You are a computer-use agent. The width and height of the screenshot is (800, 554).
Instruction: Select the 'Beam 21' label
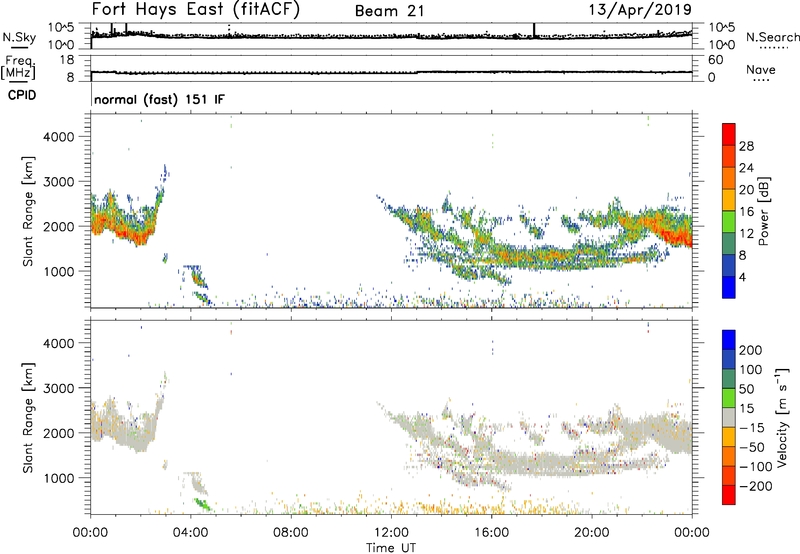click(389, 11)
